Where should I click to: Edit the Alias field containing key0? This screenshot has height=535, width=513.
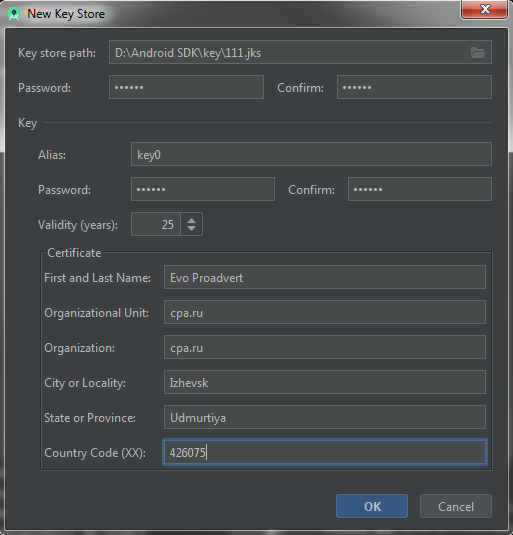pyautogui.click(x=311, y=154)
